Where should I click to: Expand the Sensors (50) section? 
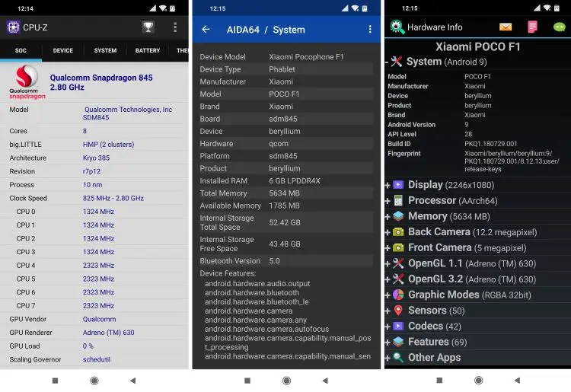pyautogui.click(x=478, y=311)
